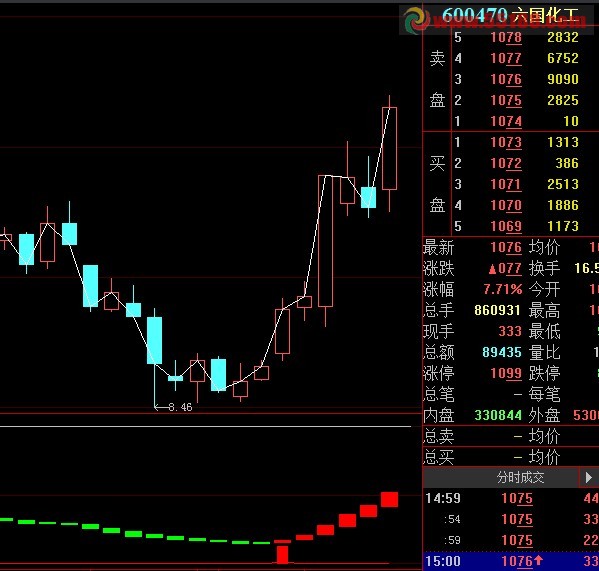Click buy volume 1886
599x571 pixels.
[x=563, y=205]
